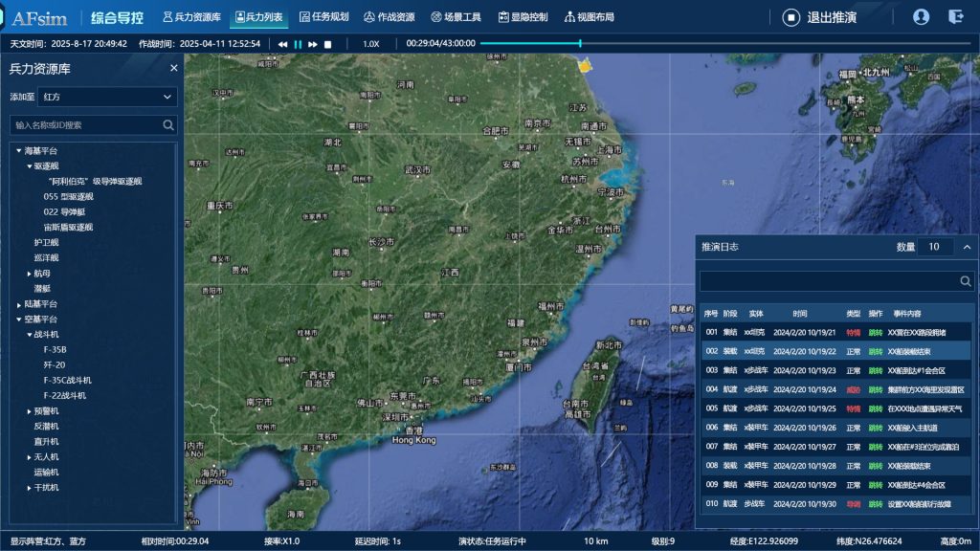
Task: Switch to the 场景工具 tab
Action: coord(456,17)
